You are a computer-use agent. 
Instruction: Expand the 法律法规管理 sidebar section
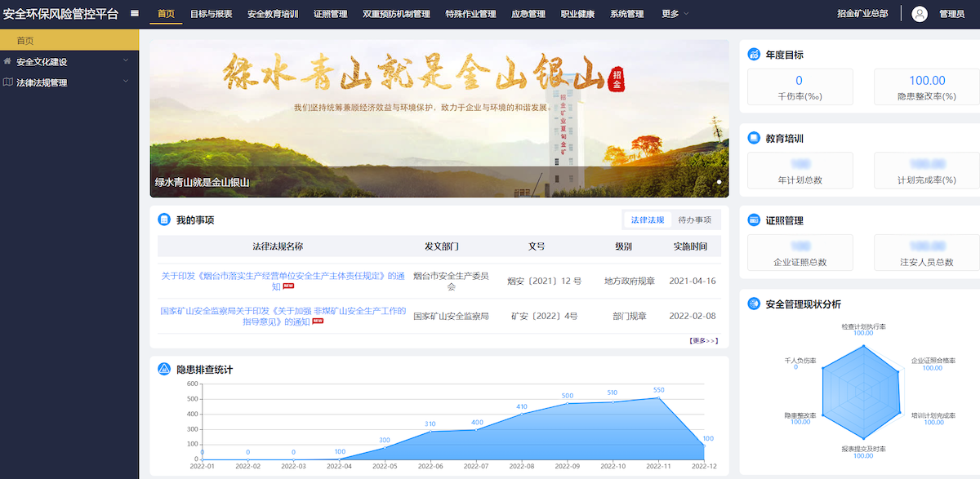pos(50,82)
